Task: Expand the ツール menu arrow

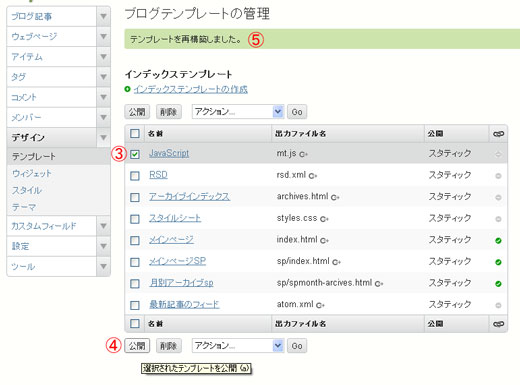Action: click(x=103, y=266)
